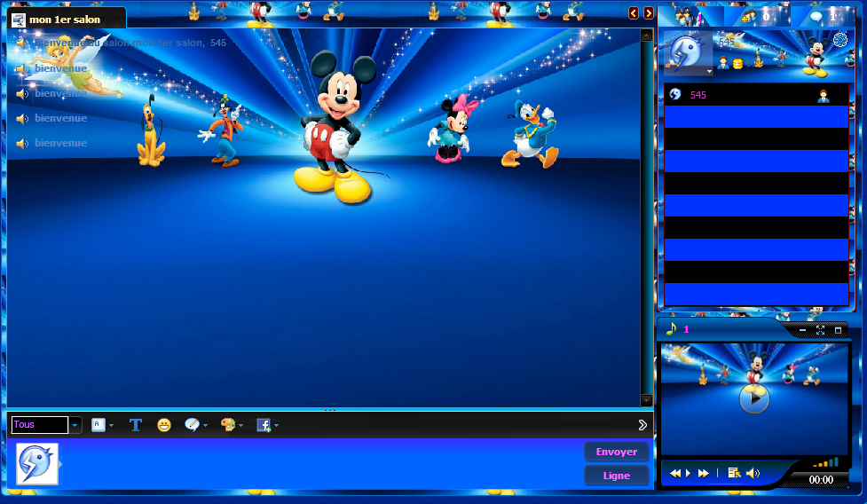Viewport: 867px width, 504px height.
Task: Go to the next tab with right arrow
Action: (649, 12)
